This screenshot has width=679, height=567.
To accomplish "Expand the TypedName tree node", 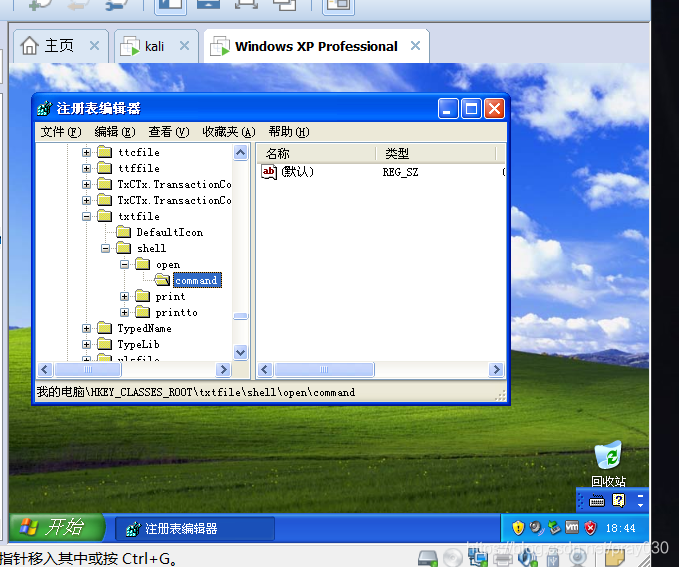I will [x=86, y=328].
